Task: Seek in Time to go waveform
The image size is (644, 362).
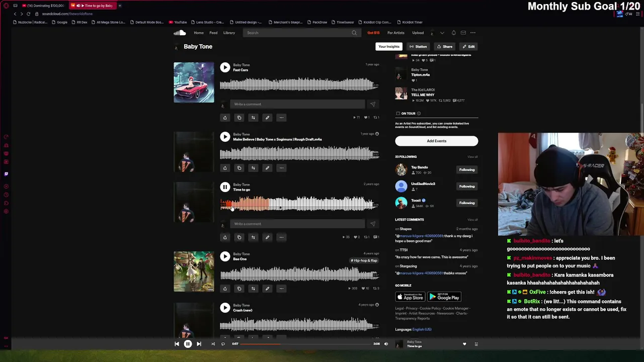Action: (x=299, y=204)
